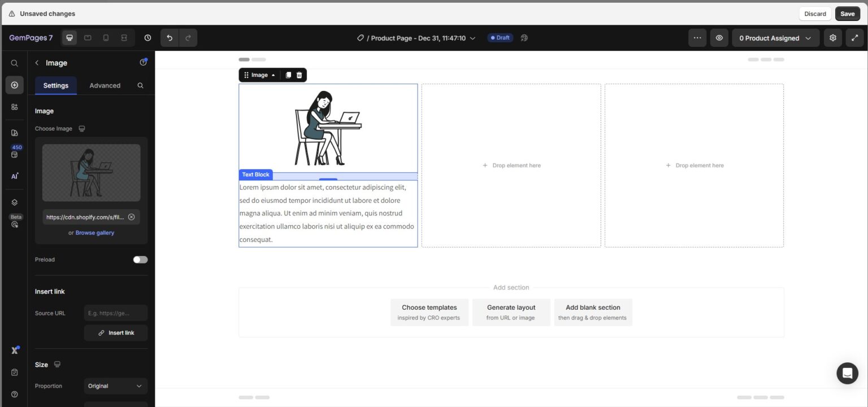Switch to desktop device view
This screenshot has height=407, width=868.
[70, 38]
